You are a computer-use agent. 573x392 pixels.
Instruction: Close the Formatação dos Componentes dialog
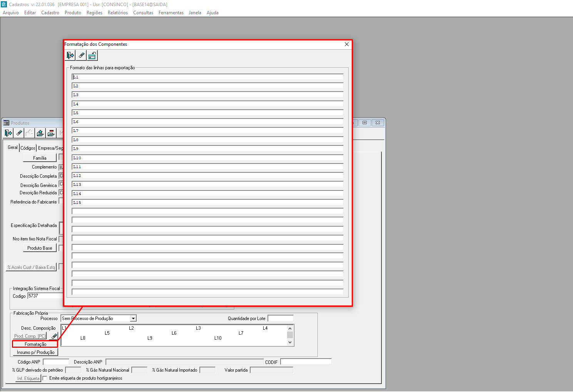347,44
